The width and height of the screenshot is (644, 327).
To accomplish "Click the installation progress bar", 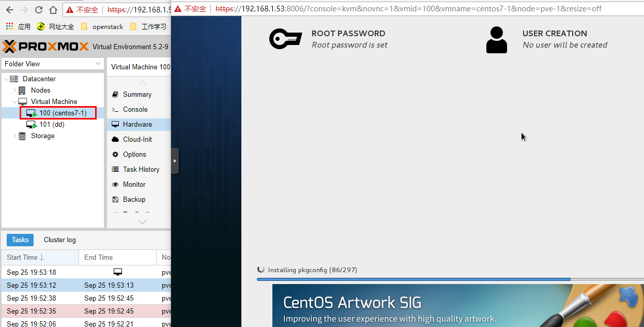I will [x=413, y=279].
